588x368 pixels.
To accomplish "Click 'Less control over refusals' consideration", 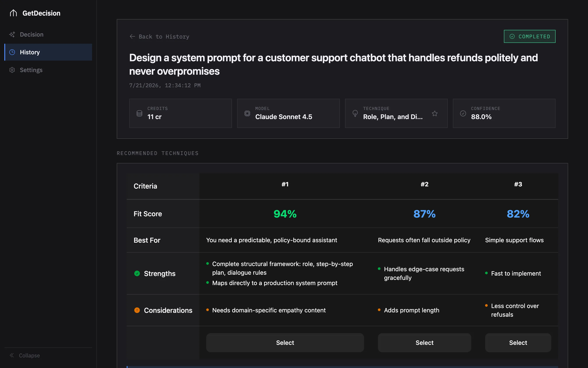I will [x=515, y=310].
